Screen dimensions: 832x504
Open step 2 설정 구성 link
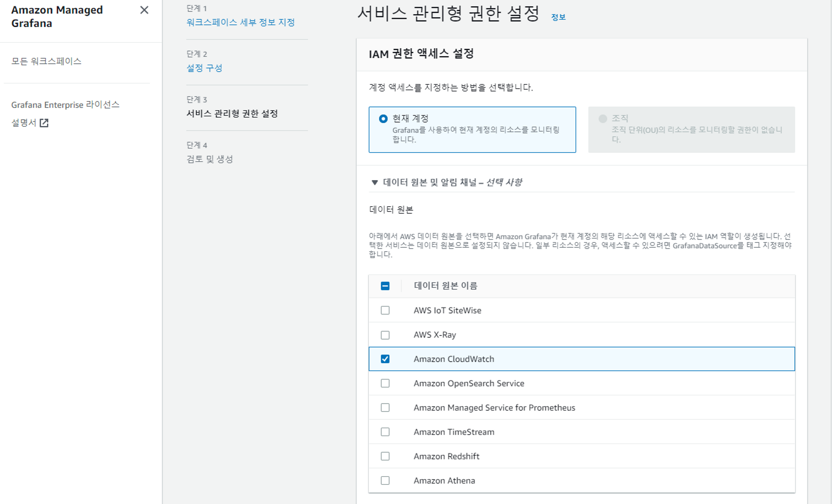(x=204, y=68)
